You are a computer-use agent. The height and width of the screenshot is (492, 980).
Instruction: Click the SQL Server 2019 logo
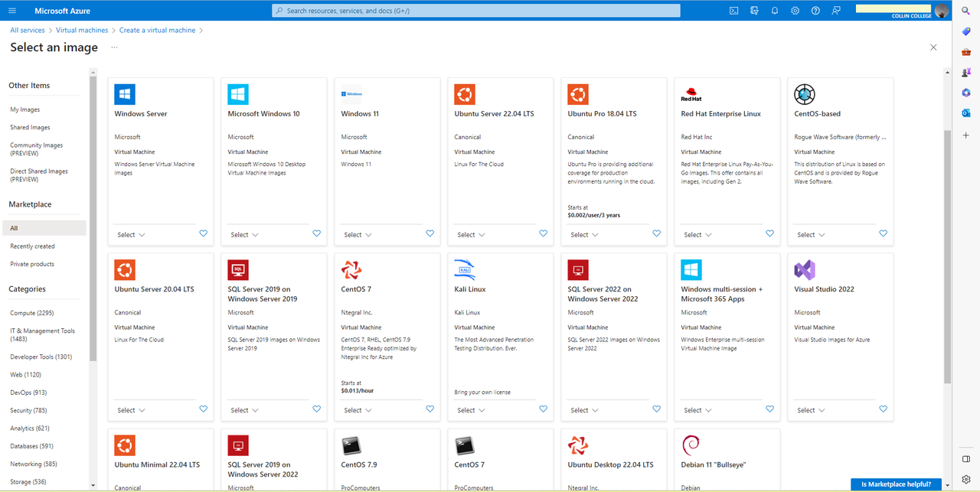pos(238,270)
